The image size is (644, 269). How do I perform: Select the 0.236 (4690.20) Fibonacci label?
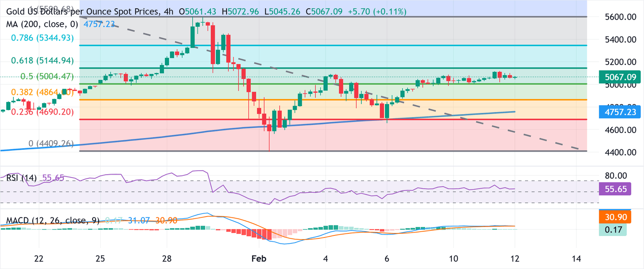(x=42, y=112)
